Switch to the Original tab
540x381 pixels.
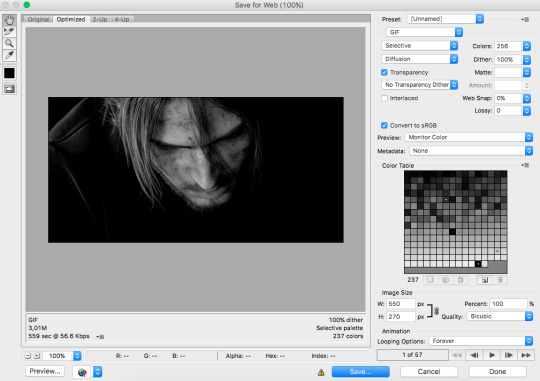coord(38,19)
